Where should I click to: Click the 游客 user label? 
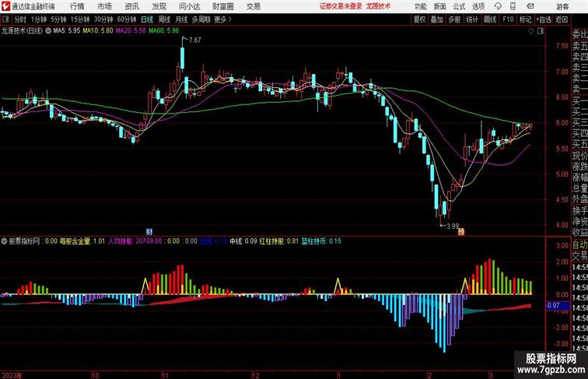coord(562,6)
